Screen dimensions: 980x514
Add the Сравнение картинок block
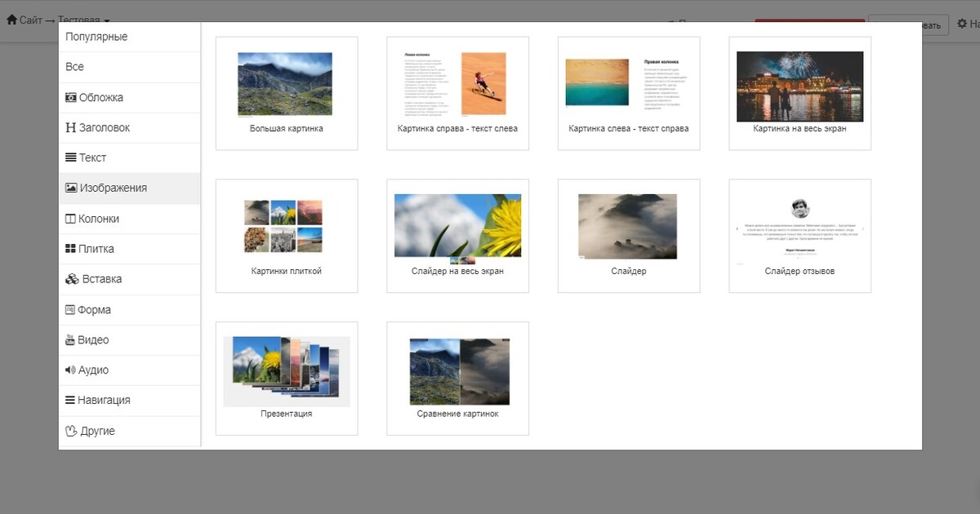[457, 378]
